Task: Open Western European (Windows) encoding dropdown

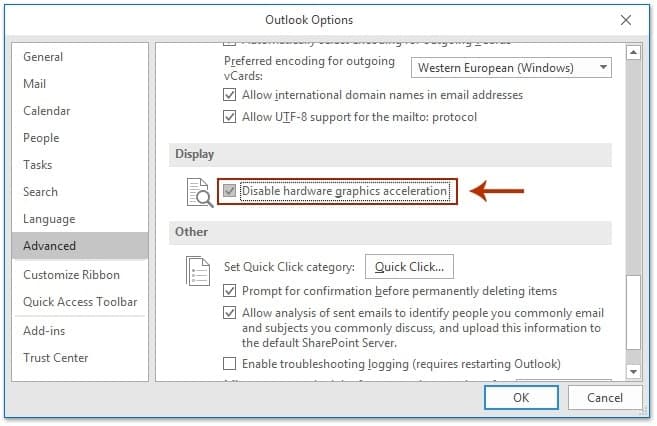Action: (511, 68)
